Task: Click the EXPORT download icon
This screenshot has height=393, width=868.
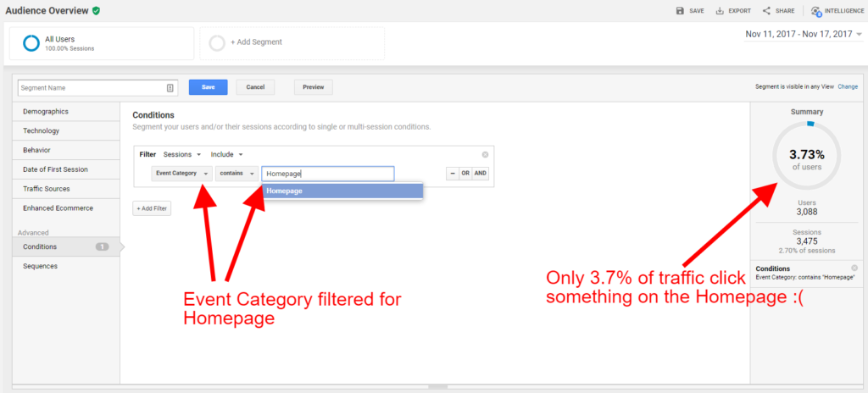Action: click(x=720, y=10)
